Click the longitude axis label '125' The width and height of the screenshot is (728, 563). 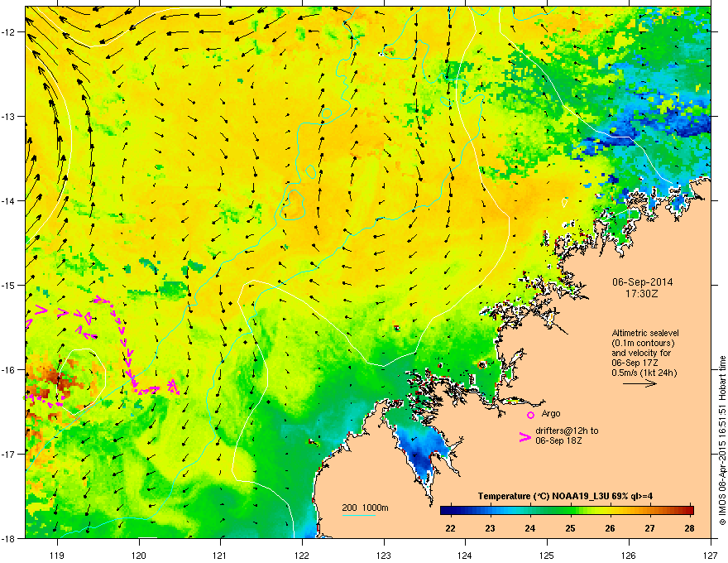(547, 555)
